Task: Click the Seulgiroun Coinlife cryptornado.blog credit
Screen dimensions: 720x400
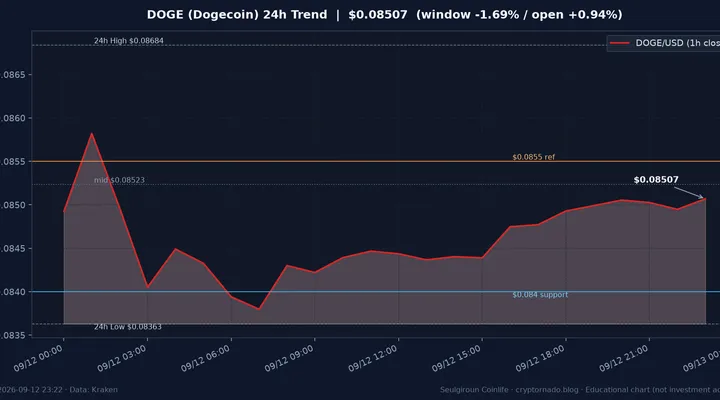Action: click(x=509, y=389)
